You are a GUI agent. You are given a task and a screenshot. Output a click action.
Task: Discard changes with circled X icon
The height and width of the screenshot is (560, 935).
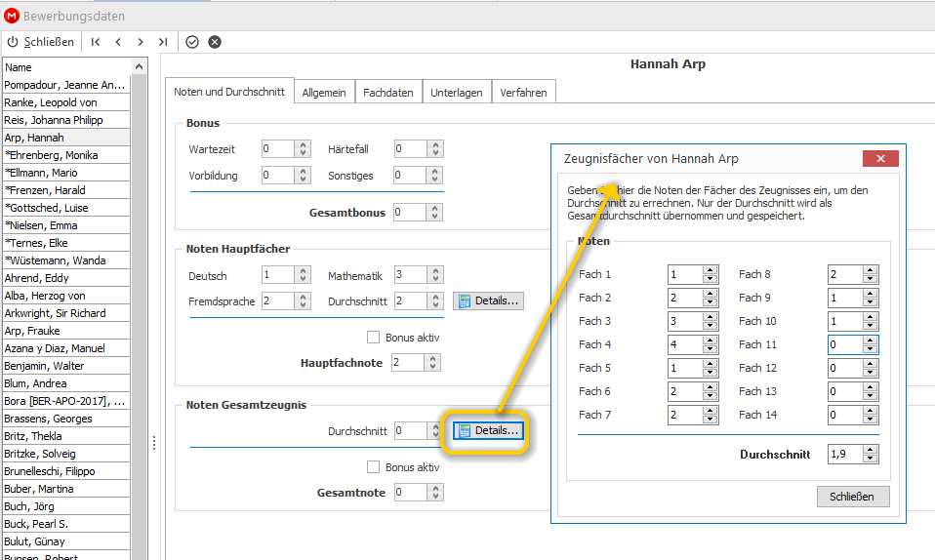215,42
